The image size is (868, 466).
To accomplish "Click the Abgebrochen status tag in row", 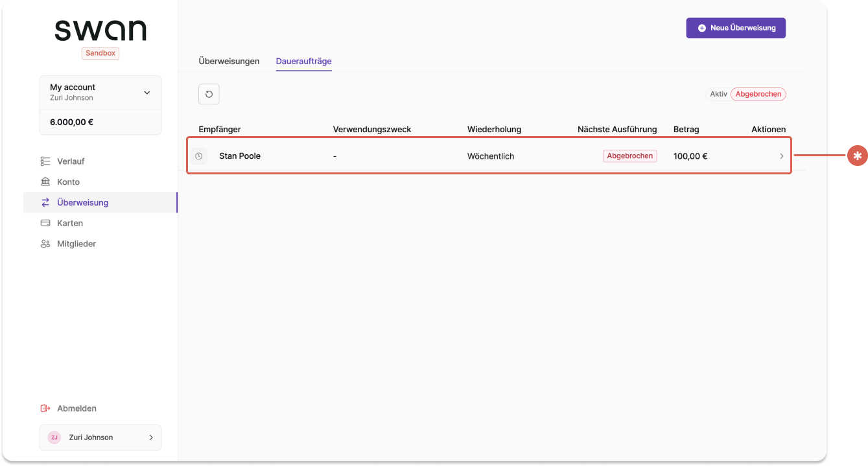I will pyautogui.click(x=630, y=156).
